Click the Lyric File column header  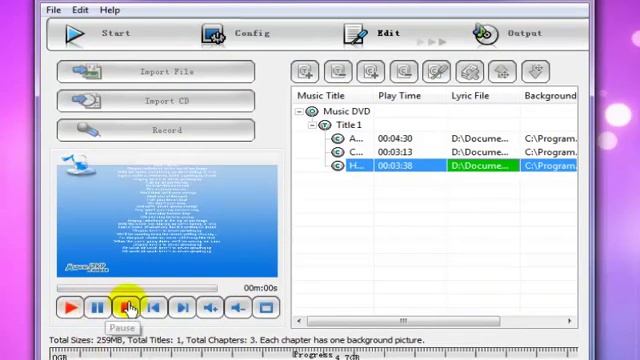click(x=470, y=96)
